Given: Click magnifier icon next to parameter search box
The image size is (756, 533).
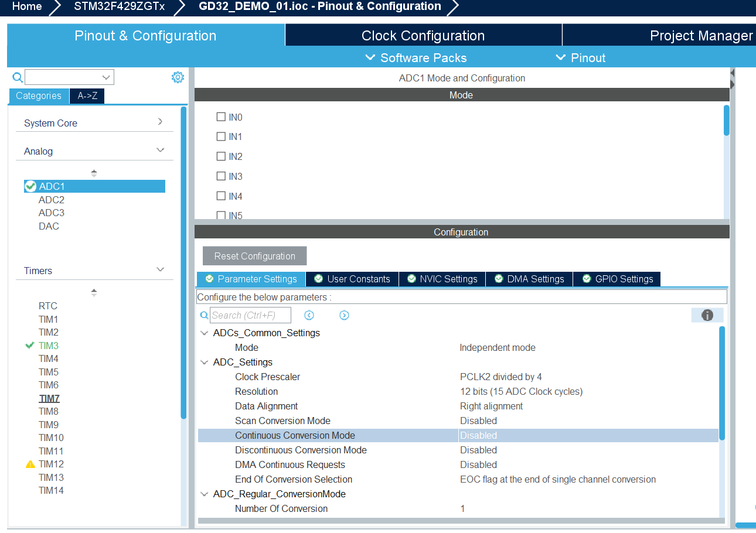Looking at the screenshot, I should click(204, 315).
